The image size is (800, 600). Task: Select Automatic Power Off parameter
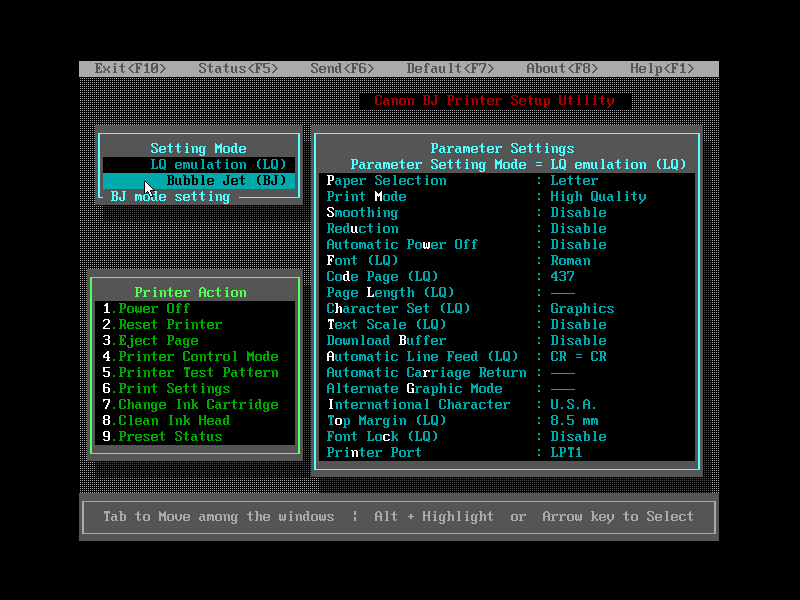507,244
